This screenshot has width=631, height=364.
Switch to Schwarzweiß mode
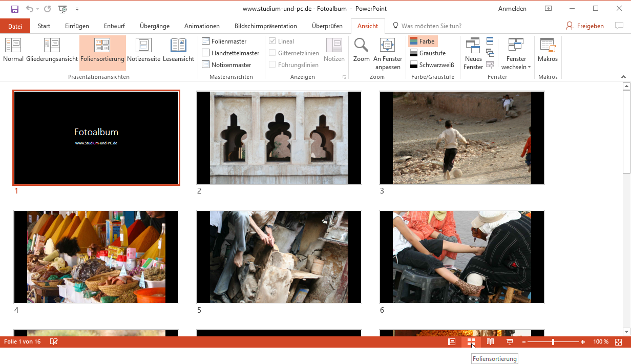click(432, 65)
